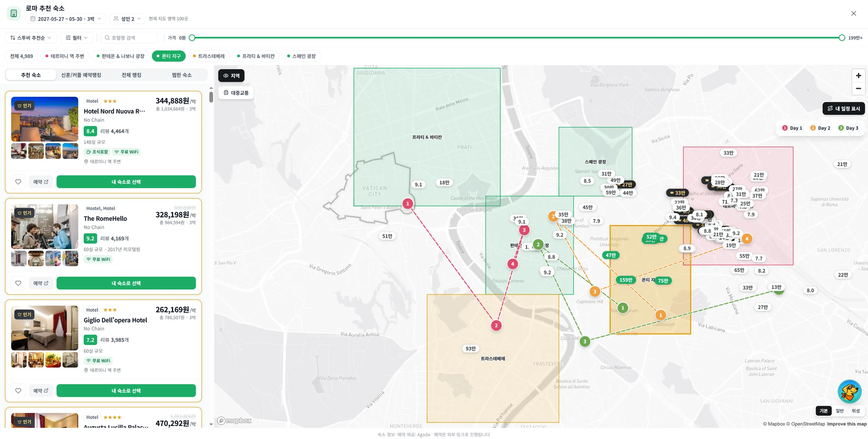The image size is (868, 439).
Task: Open the 스투비 추천순 sort dropdown
Action: tap(31, 38)
